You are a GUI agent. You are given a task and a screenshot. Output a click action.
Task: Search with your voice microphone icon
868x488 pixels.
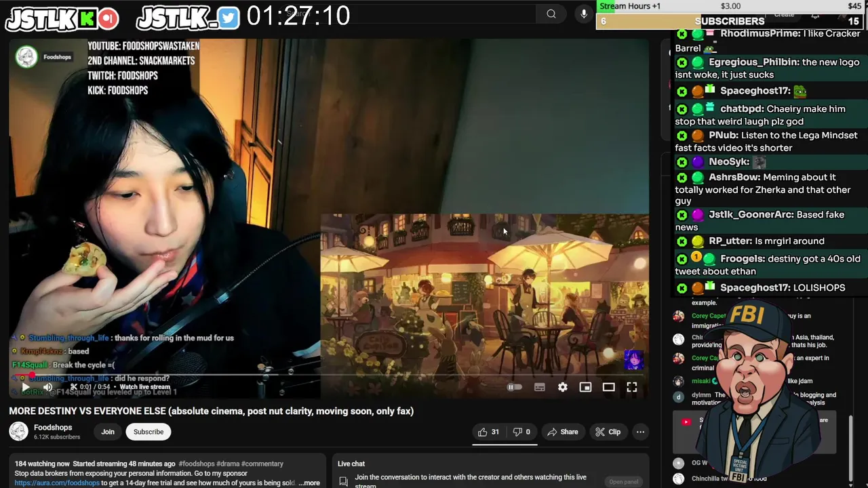point(584,14)
